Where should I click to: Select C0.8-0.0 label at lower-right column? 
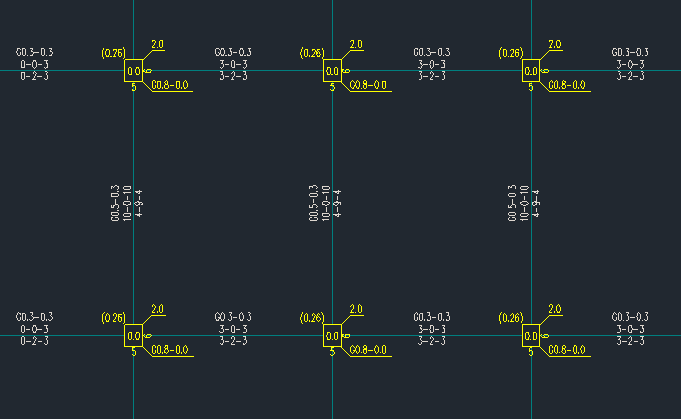point(567,350)
